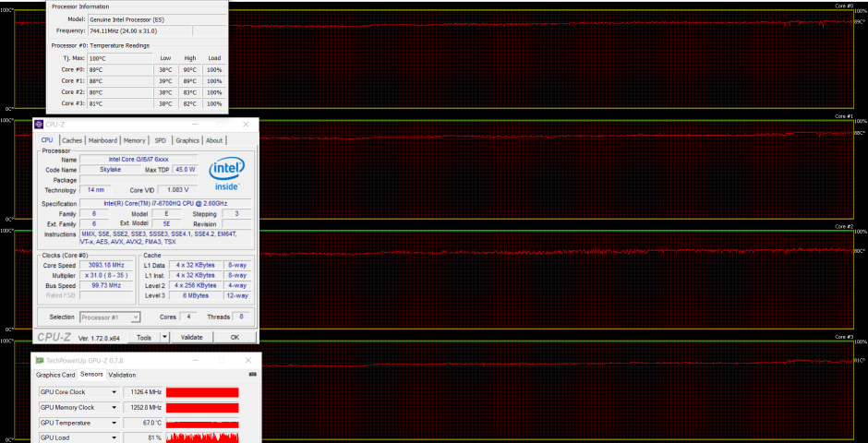
Task: Open the Memory tab in CPU-Z
Action: pos(135,140)
